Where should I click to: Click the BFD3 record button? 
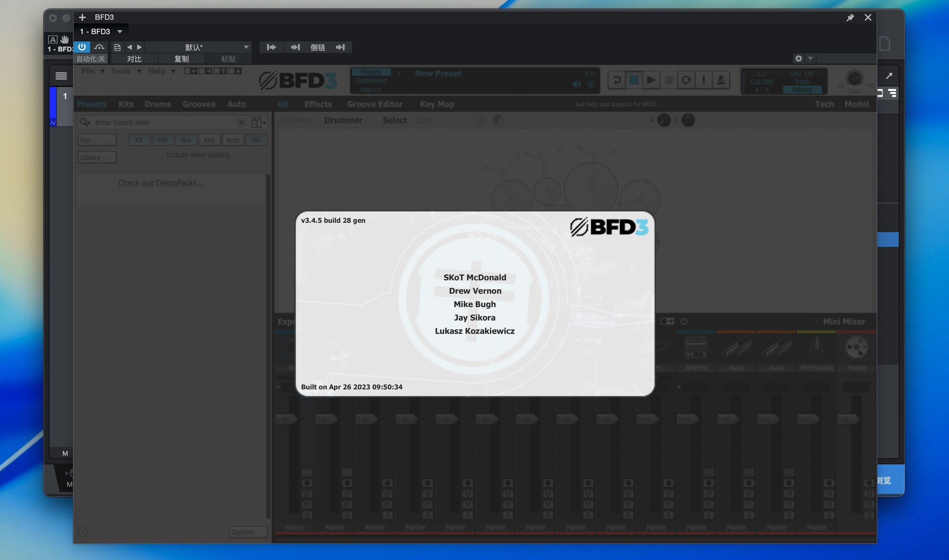click(669, 80)
